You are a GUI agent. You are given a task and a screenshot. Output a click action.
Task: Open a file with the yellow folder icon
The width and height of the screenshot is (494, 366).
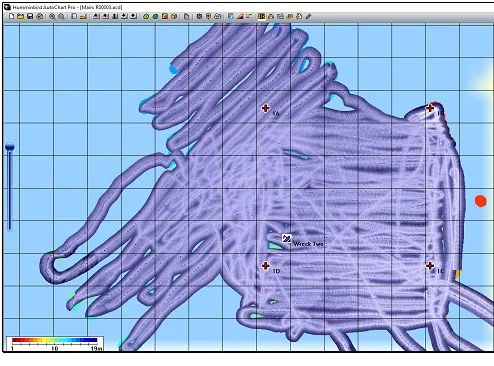pos(20,16)
